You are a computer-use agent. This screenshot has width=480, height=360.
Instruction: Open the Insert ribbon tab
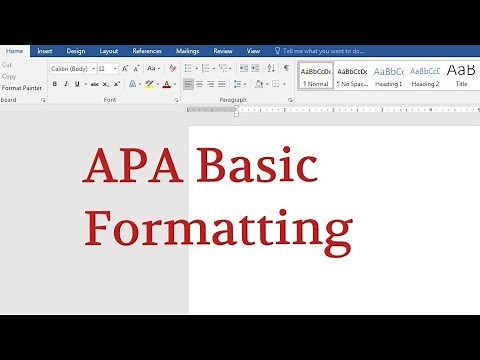(x=45, y=51)
